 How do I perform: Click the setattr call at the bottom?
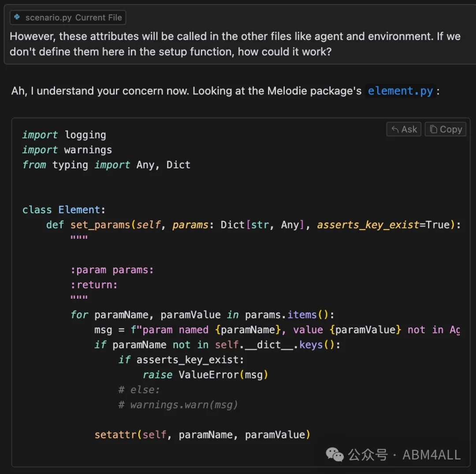click(202, 434)
